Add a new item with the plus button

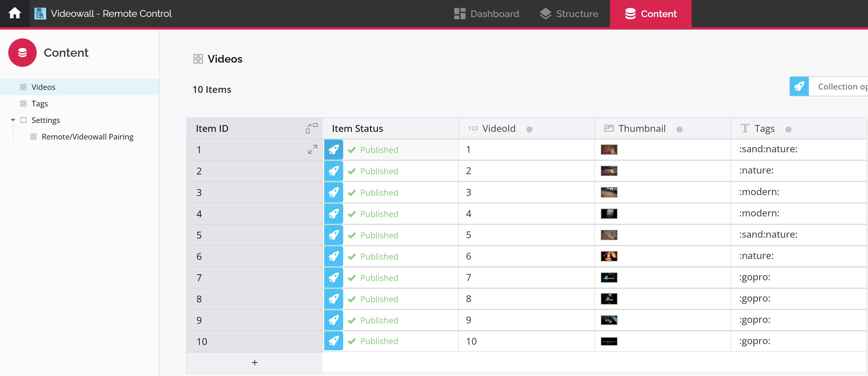point(255,362)
